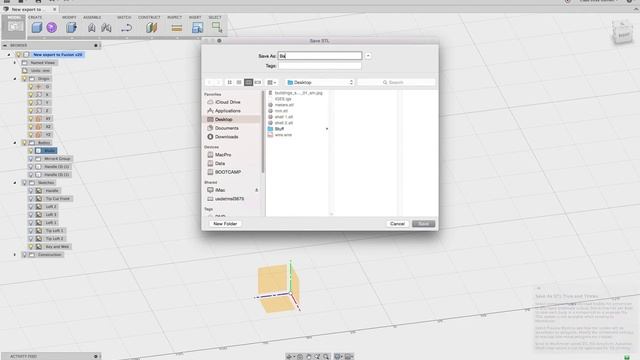This screenshot has height=360, width=640.
Task: Click the dialog back arrow
Action: pyautogui.click(x=209, y=82)
